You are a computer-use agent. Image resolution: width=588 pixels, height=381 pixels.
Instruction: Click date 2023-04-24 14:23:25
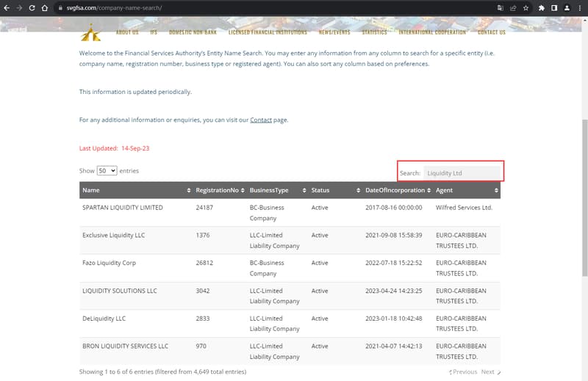tap(394, 291)
